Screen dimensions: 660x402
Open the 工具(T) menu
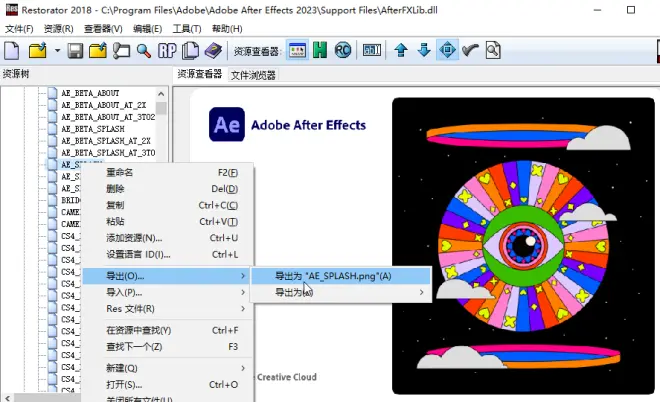click(x=187, y=29)
